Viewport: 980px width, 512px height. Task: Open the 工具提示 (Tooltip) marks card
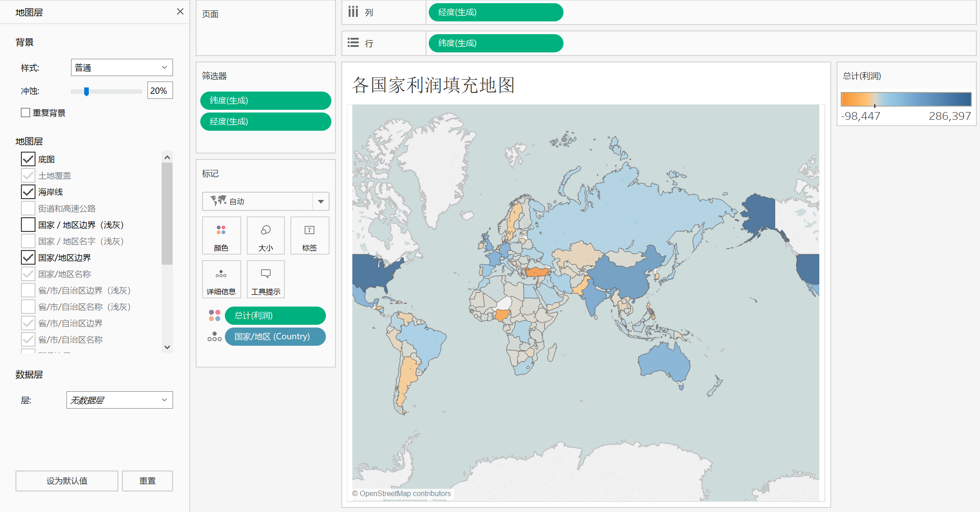click(x=265, y=279)
